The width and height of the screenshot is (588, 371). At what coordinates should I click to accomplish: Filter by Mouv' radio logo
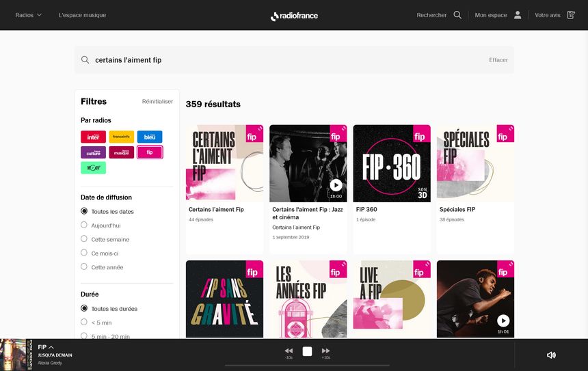94,167
